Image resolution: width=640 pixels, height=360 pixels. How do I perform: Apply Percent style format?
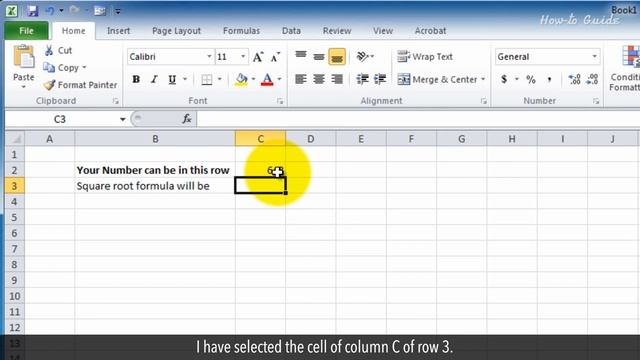tap(531, 79)
